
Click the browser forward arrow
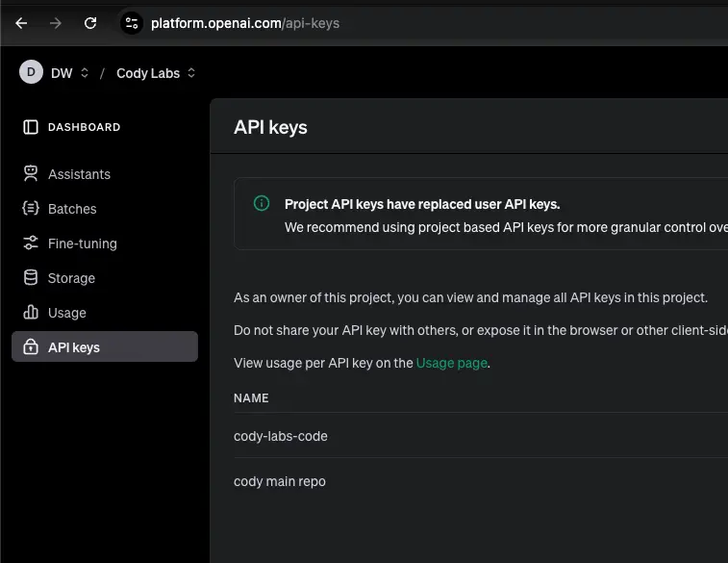55,23
